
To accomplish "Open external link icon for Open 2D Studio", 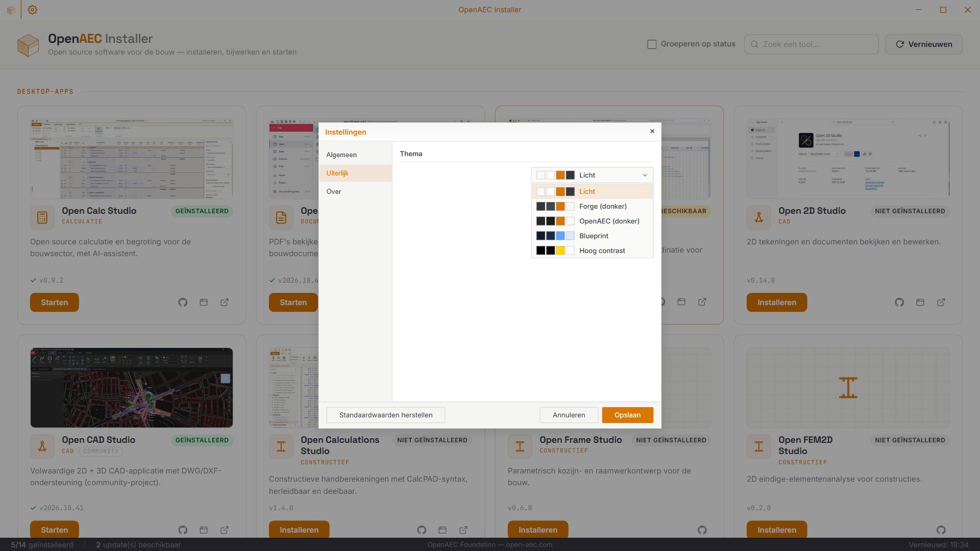I will point(941,303).
